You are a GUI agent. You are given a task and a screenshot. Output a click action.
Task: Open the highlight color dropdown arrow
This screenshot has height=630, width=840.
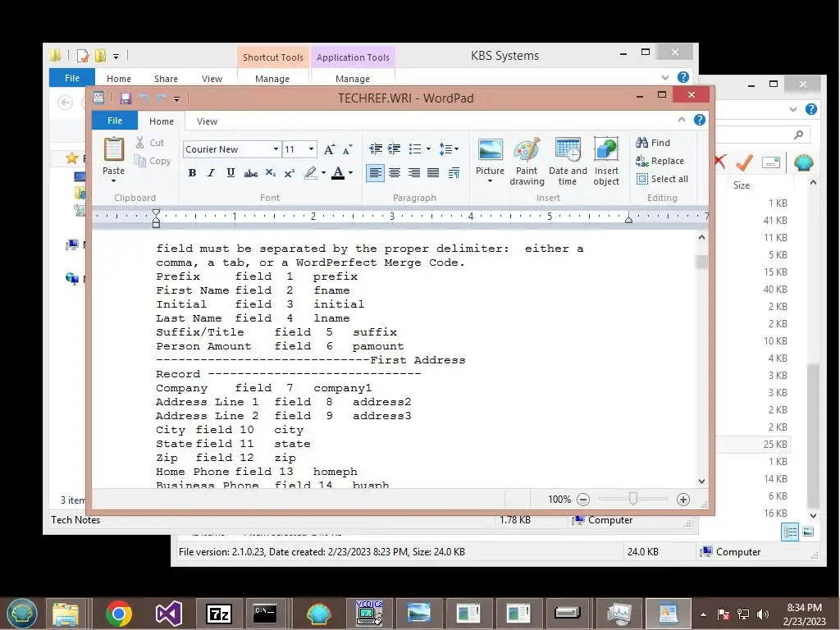(323, 172)
